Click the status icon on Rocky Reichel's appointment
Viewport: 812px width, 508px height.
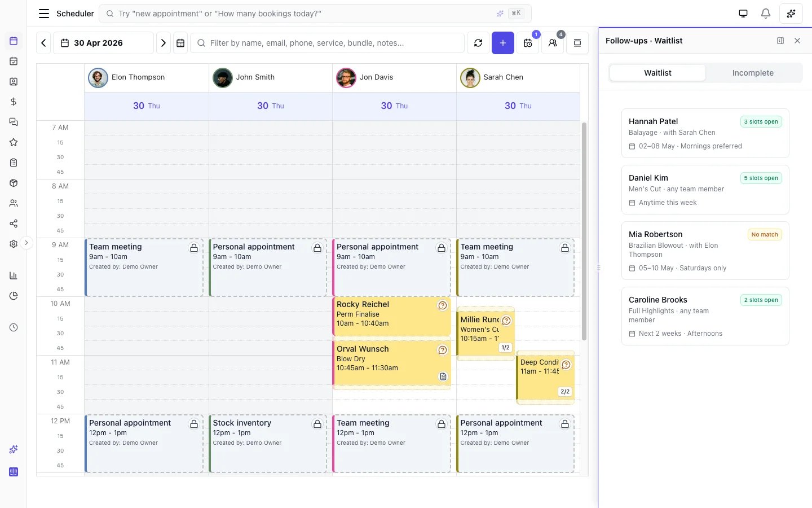coord(443,305)
